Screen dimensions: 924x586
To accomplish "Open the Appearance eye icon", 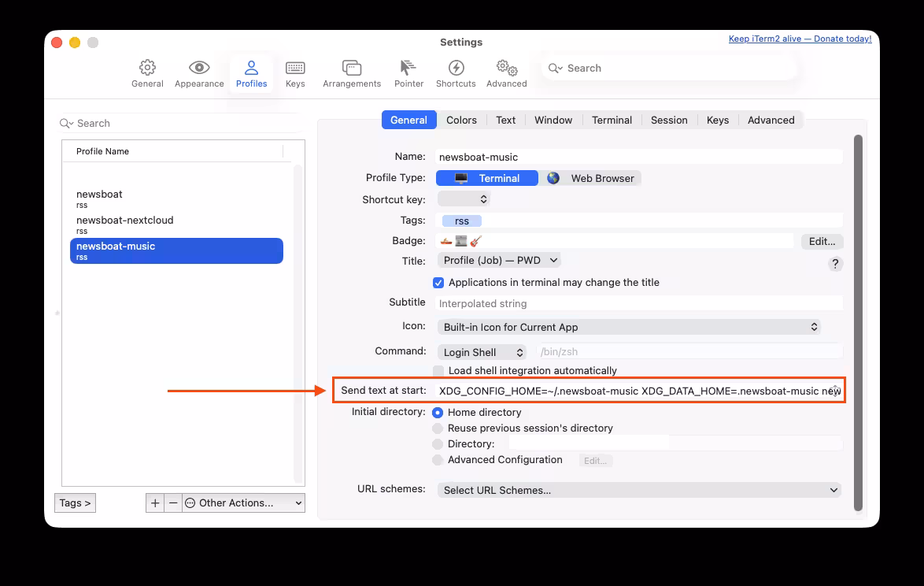I will point(199,69).
